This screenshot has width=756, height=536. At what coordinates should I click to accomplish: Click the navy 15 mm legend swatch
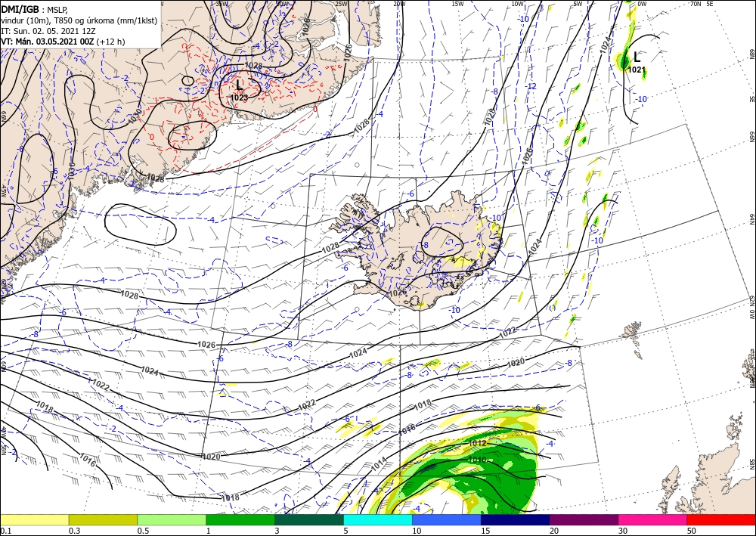click(516, 519)
